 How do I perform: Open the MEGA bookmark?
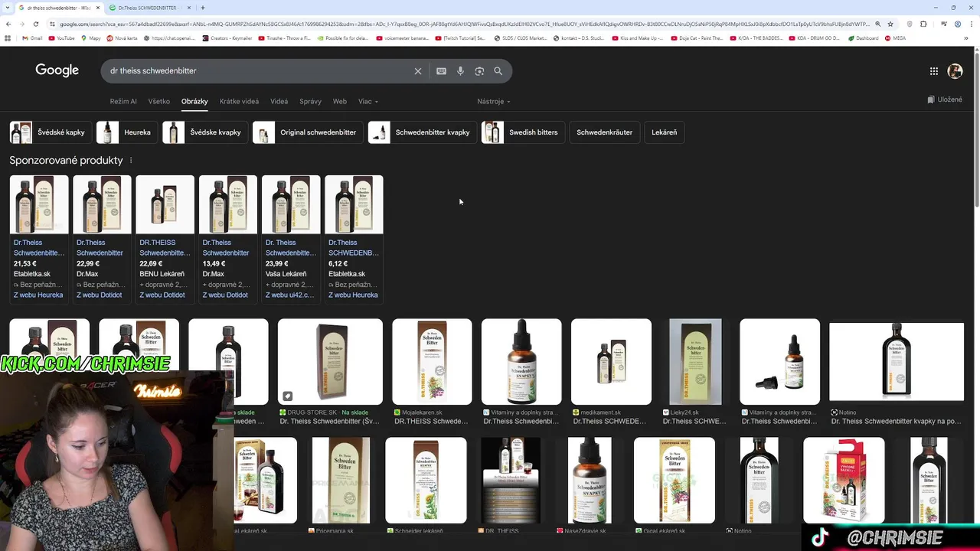tap(895, 38)
